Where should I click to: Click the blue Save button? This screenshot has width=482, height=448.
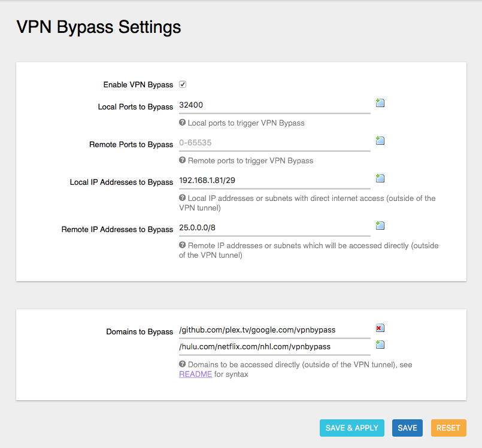407,428
